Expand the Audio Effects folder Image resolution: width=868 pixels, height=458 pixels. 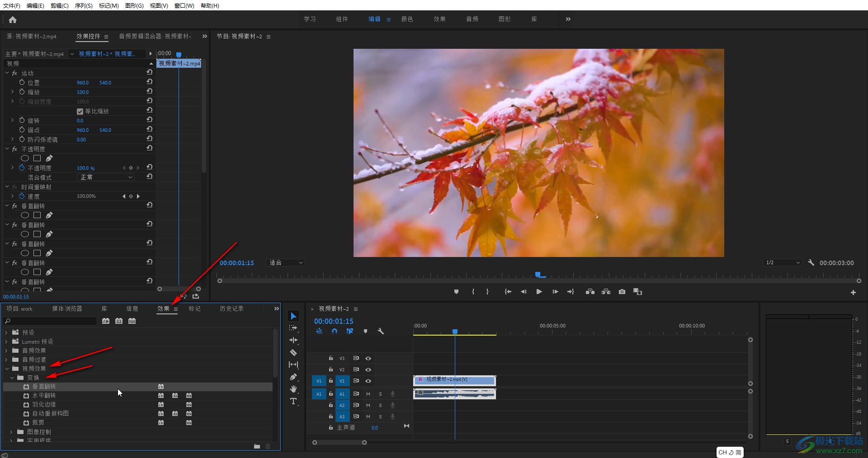(6, 351)
